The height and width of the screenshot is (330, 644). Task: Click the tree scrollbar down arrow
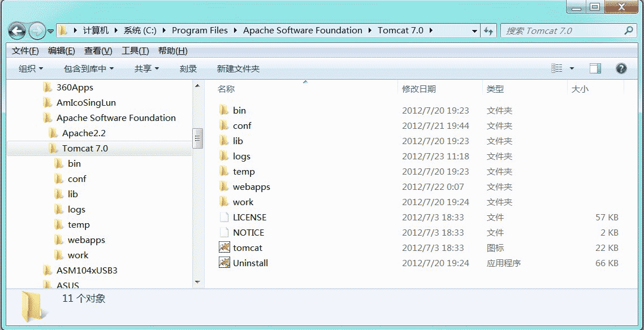point(197,282)
